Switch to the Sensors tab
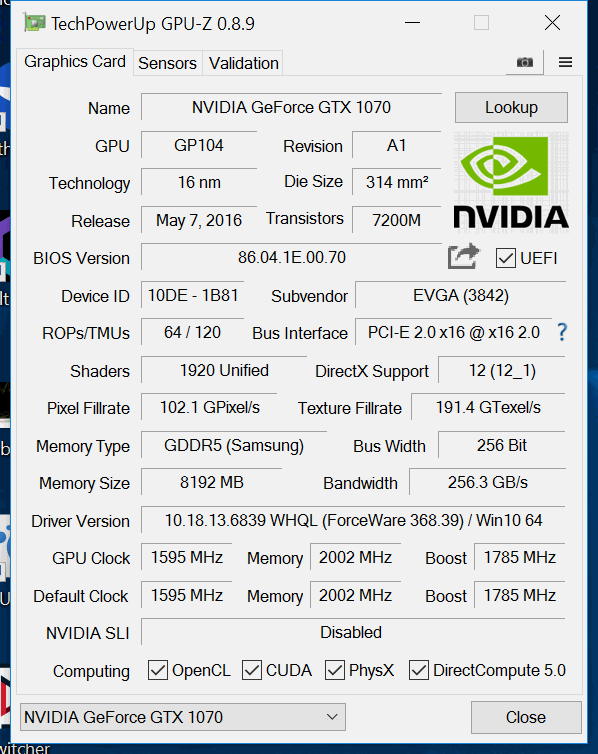 coord(167,63)
